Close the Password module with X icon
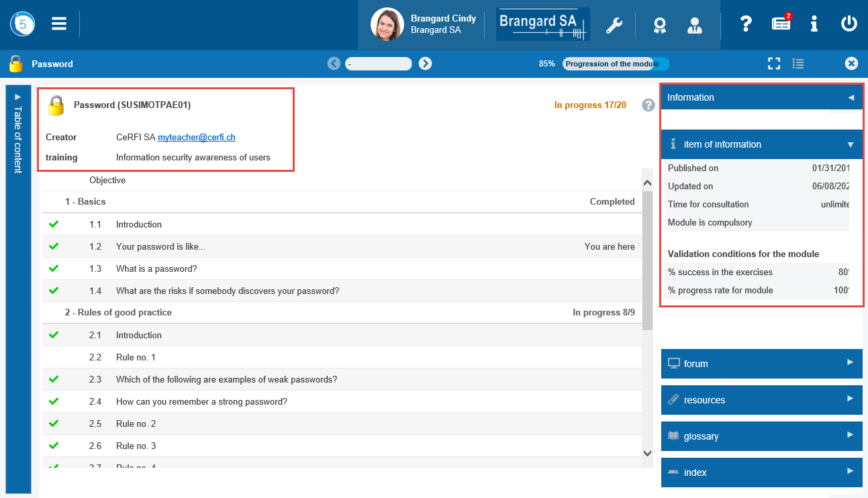868x498 pixels. (x=851, y=64)
